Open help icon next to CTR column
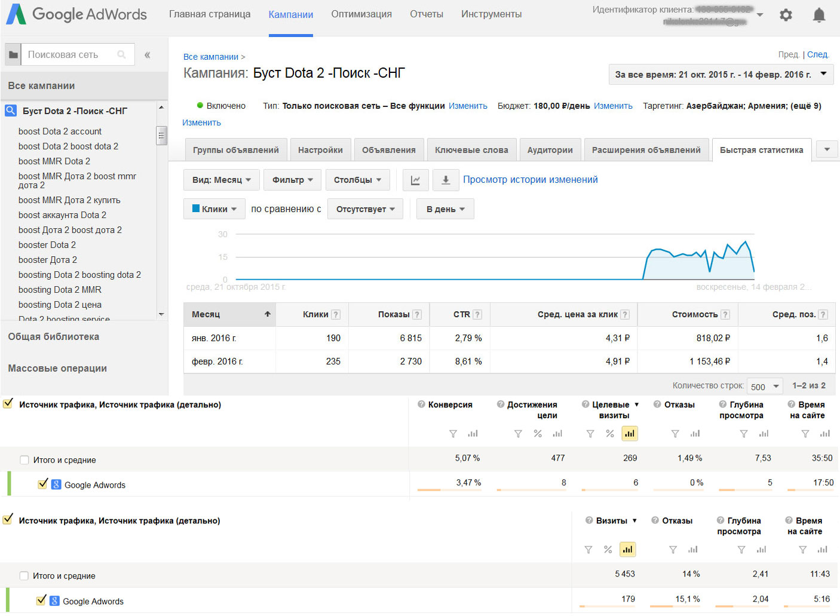Viewport: 840px width, 616px height. pos(477,314)
